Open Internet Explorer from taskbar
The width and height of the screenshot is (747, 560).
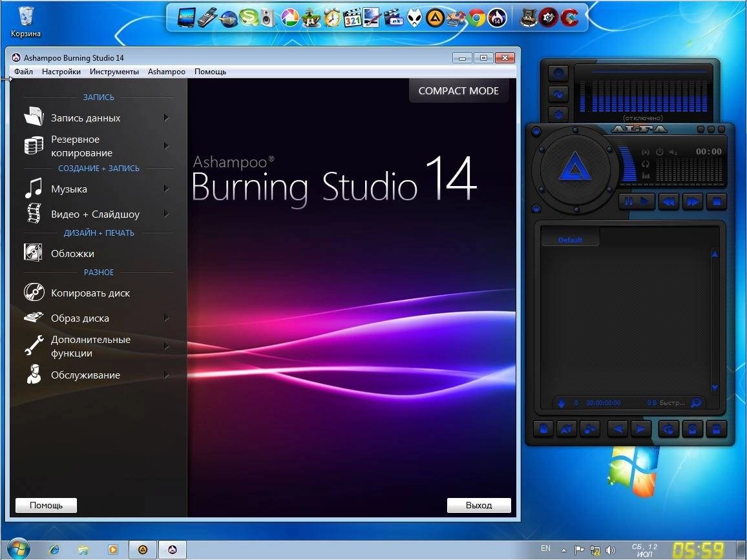point(54,550)
